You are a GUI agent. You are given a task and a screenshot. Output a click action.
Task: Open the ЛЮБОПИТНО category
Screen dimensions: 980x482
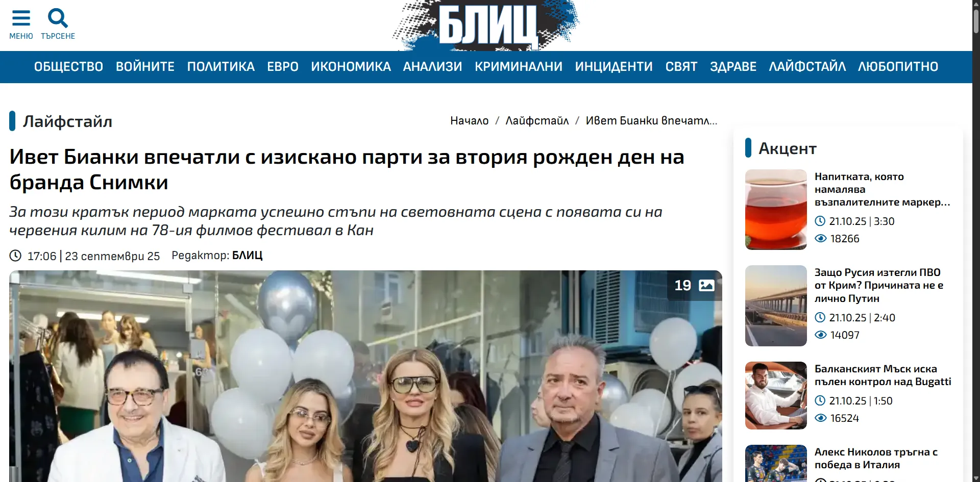click(898, 67)
